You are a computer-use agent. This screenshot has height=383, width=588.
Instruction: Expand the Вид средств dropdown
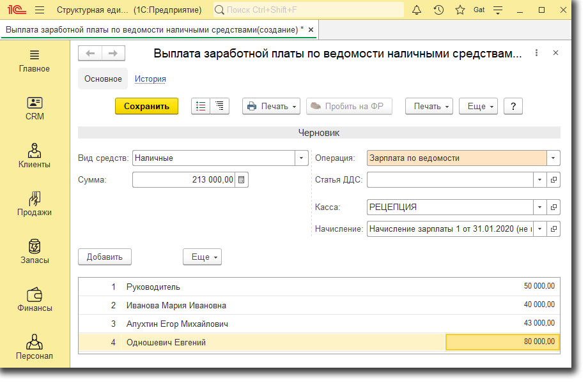pos(301,158)
